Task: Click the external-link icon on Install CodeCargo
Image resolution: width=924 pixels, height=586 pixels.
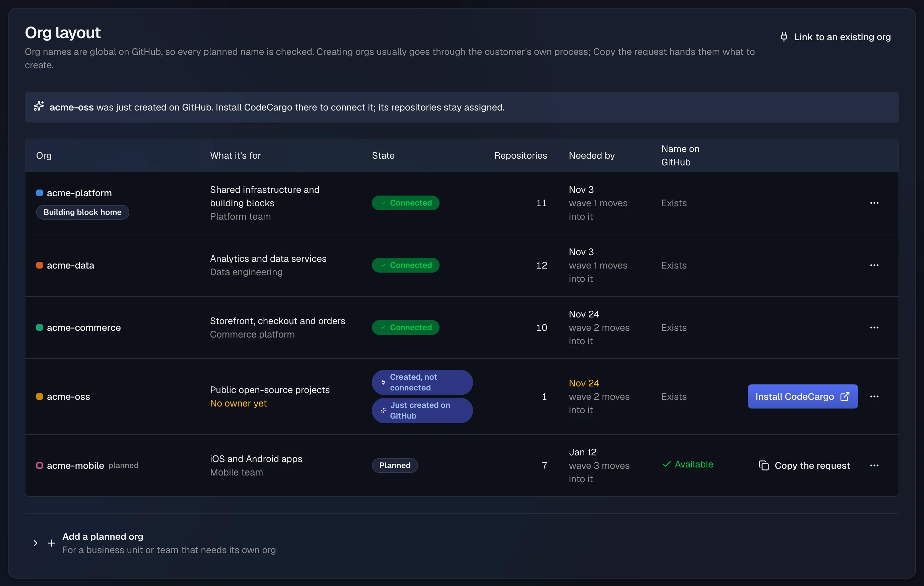Action: [x=845, y=396]
